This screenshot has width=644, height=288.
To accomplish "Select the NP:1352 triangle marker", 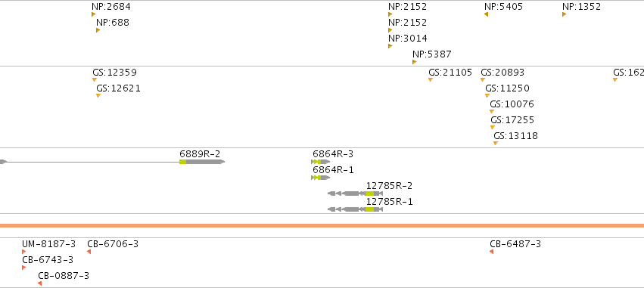I will (x=565, y=14).
